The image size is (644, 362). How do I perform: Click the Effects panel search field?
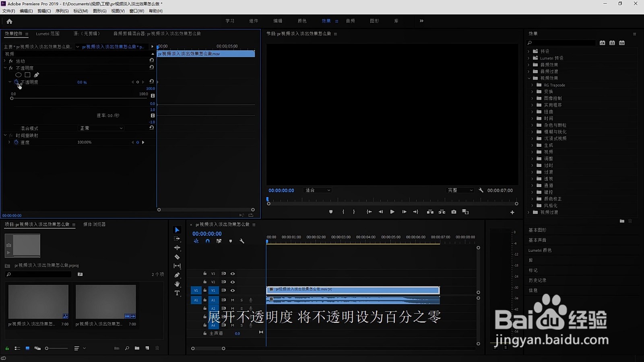[561, 43]
